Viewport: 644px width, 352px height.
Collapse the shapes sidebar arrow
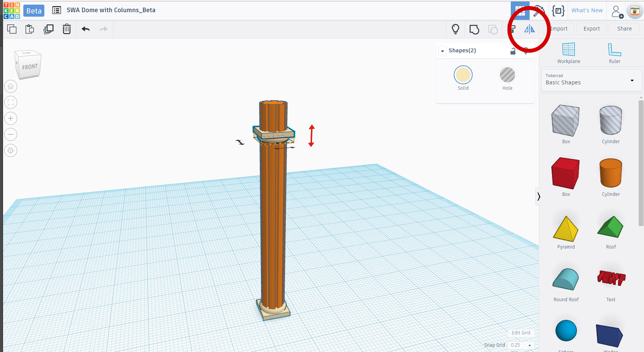click(x=538, y=197)
